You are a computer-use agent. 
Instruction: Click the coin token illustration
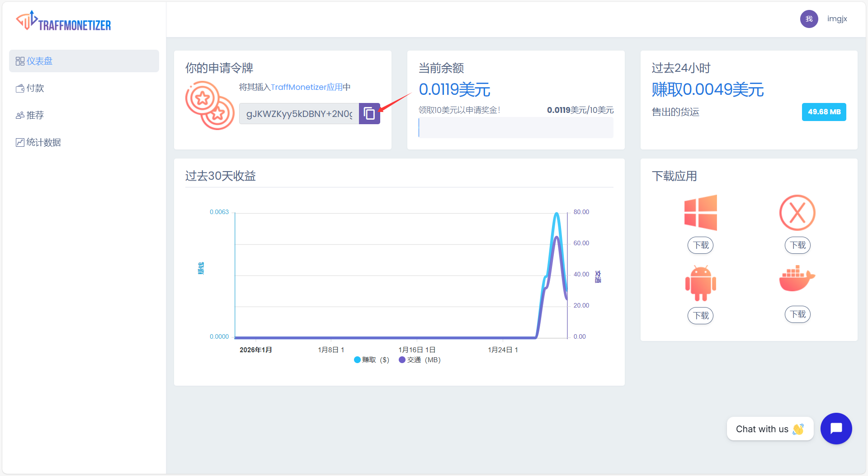pyautogui.click(x=210, y=106)
